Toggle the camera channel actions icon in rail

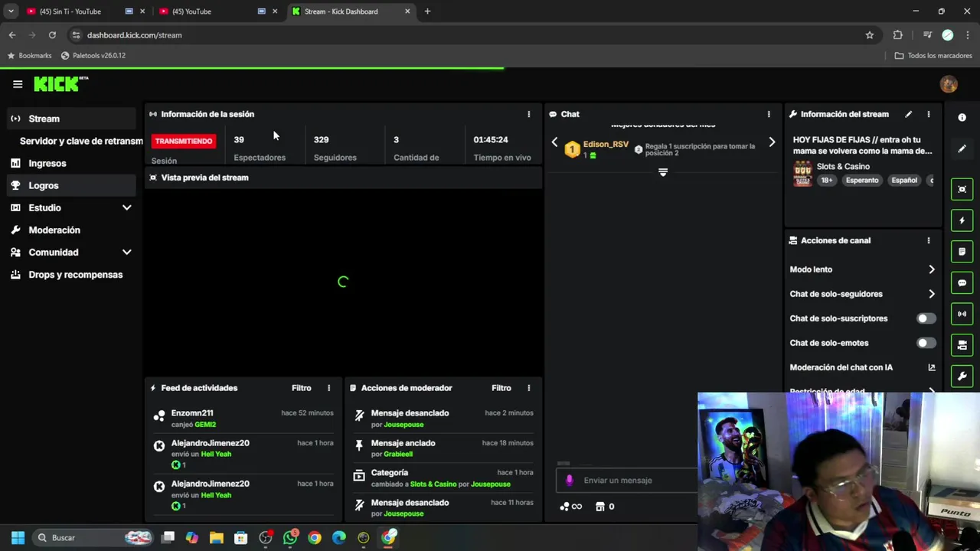click(962, 345)
